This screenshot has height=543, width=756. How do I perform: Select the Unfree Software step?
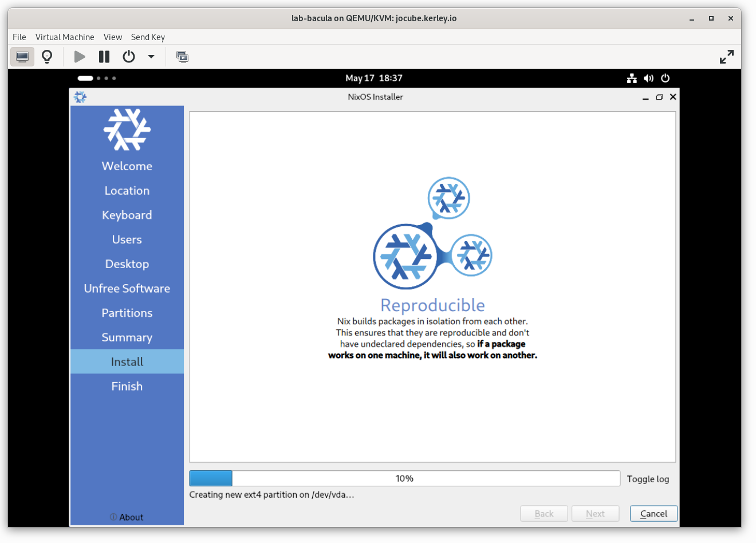(x=127, y=289)
